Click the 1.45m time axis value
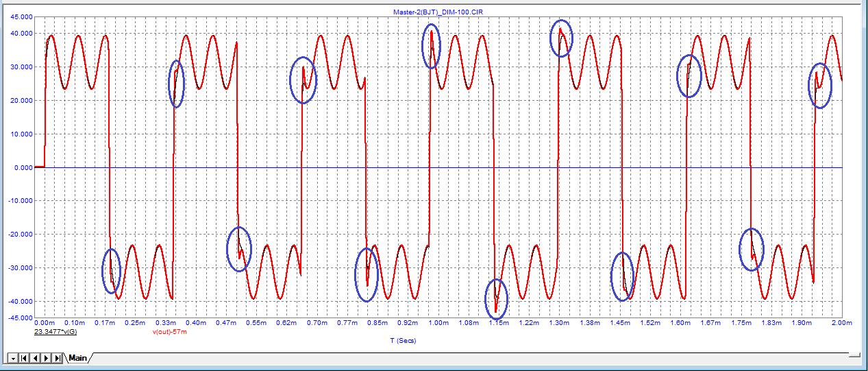868x371 pixels. 619,322
